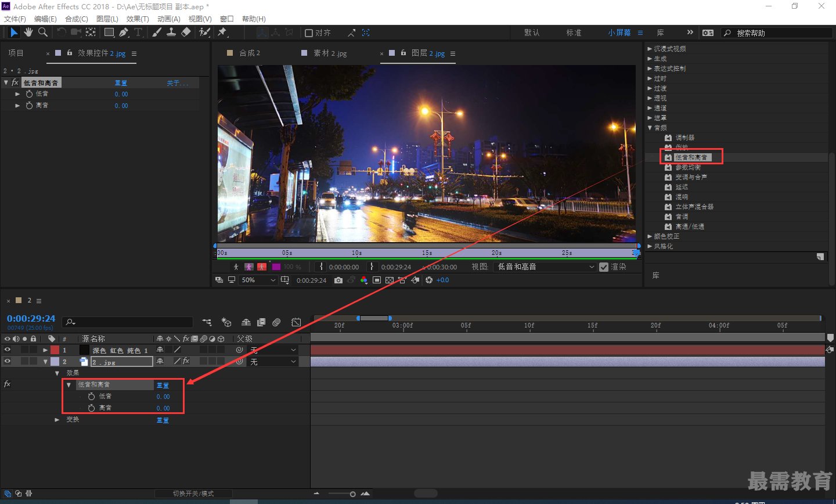Screen dimensions: 836x504
Task: Toggle hide shy layers icon
Action: coord(246,322)
